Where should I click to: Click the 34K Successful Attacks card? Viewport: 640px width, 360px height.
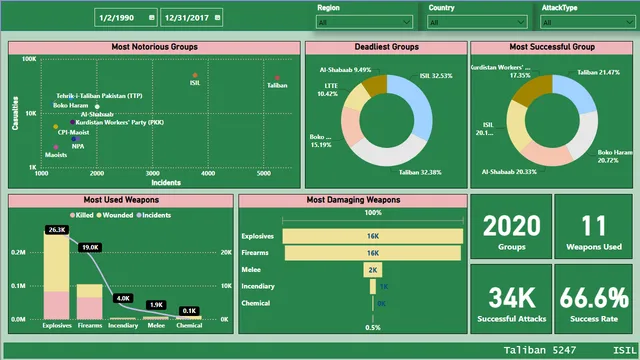pos(511,298)
